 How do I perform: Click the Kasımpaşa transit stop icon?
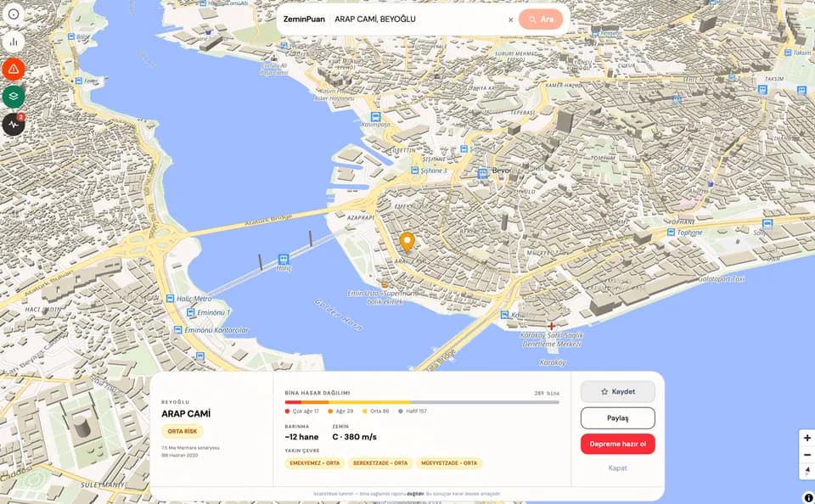pyautogui.click(x=375, y=117)
